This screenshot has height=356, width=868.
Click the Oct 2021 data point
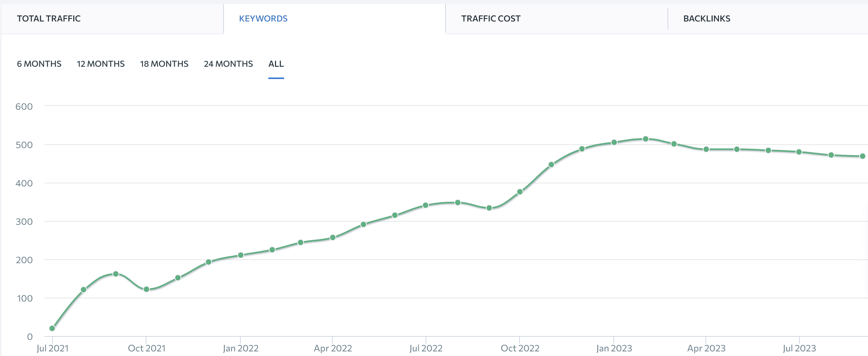146,289
